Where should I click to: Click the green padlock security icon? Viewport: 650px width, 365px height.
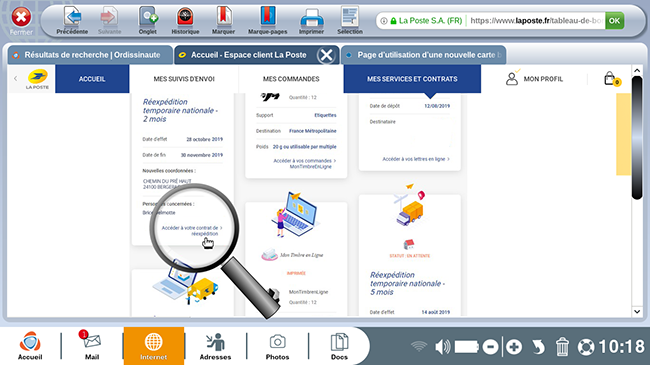pyautogui.click(x=393, y=21)
